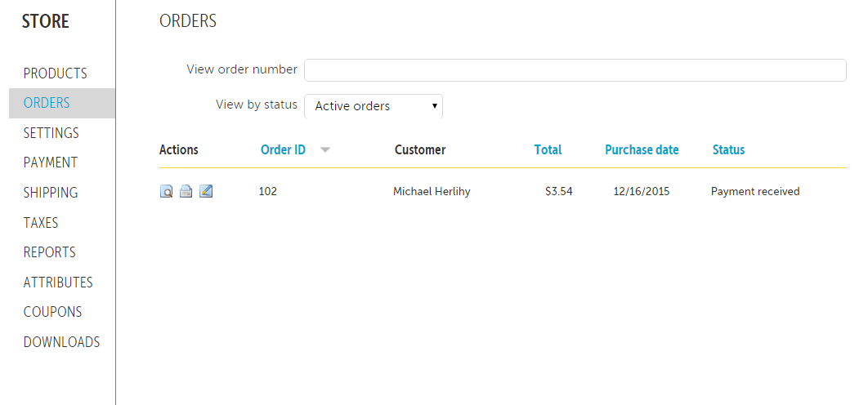868x405 pixels.
Task: Open the Payment section
Action: pos(51,162)
